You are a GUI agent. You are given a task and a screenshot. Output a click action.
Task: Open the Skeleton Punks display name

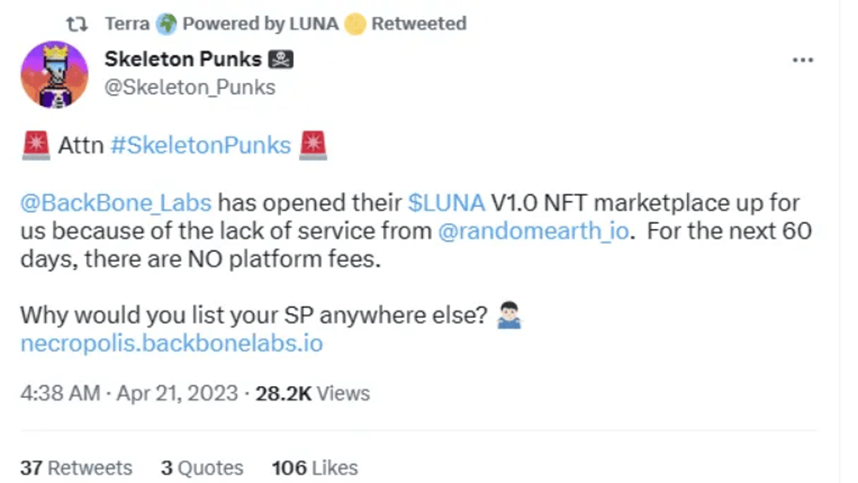tap(185, 60)
